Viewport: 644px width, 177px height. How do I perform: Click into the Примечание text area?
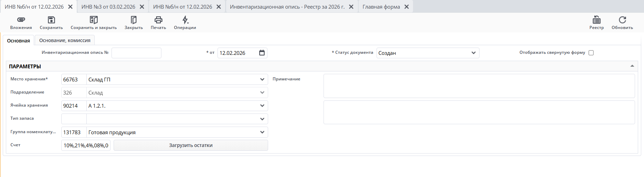[479, 86]
